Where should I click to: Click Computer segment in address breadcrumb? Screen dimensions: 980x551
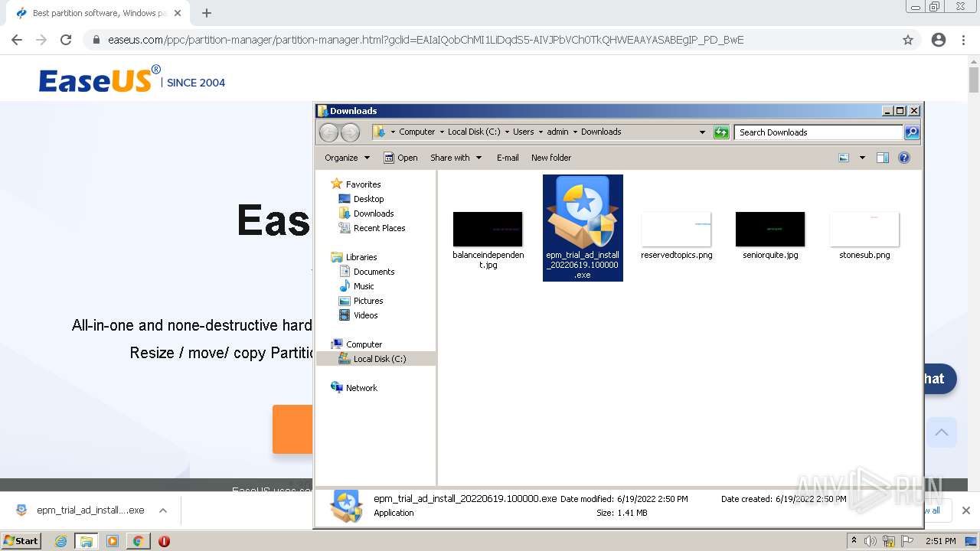tap(416, 132)
